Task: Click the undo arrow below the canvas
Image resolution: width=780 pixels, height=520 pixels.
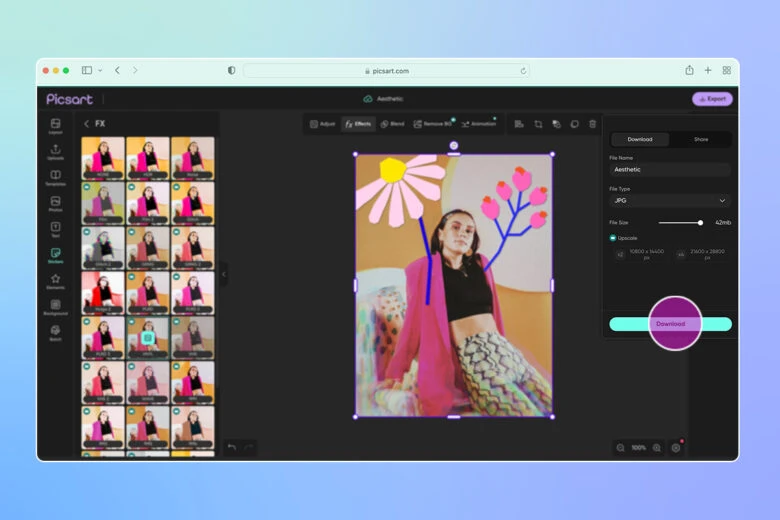Action: coord(232,447)
